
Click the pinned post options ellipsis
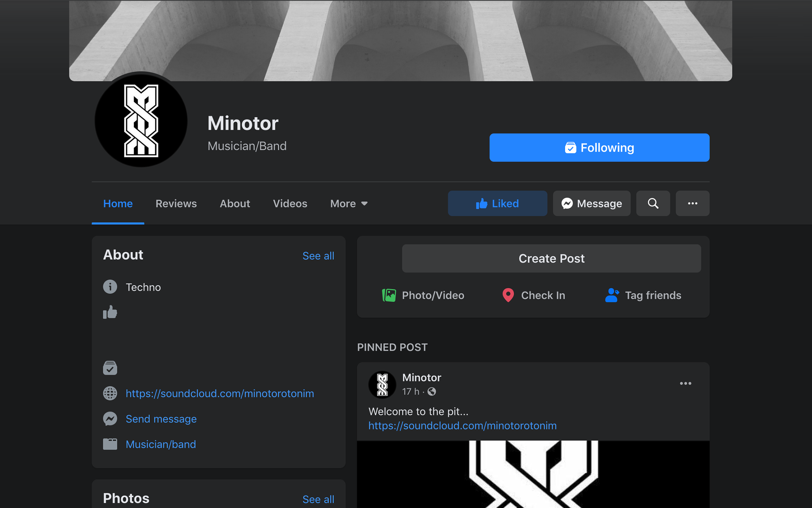pyautogui.click(x=685, y=383)
